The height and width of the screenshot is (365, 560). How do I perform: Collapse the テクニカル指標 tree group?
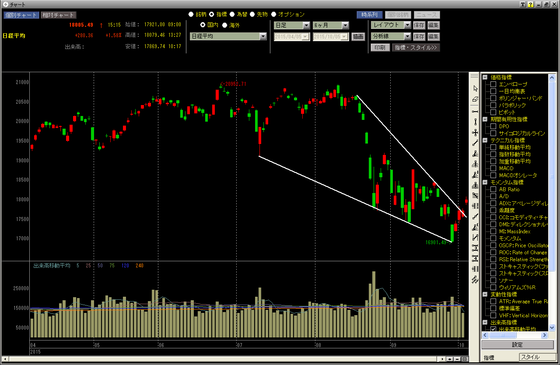point(485,140)
